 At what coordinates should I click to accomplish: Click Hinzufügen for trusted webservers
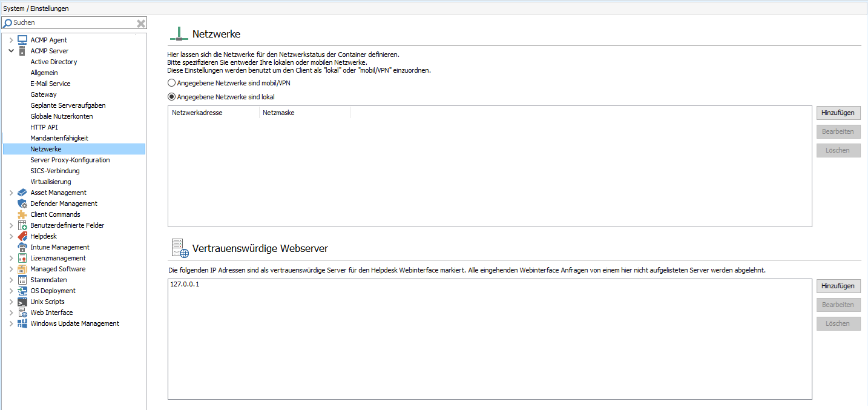(838, 286)
